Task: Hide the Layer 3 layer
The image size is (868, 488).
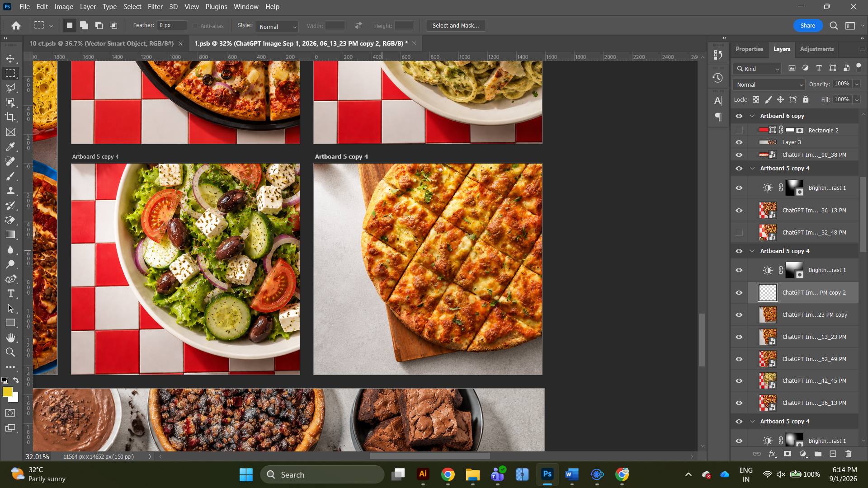Action: pyautogui.click(x=739, y=142)
